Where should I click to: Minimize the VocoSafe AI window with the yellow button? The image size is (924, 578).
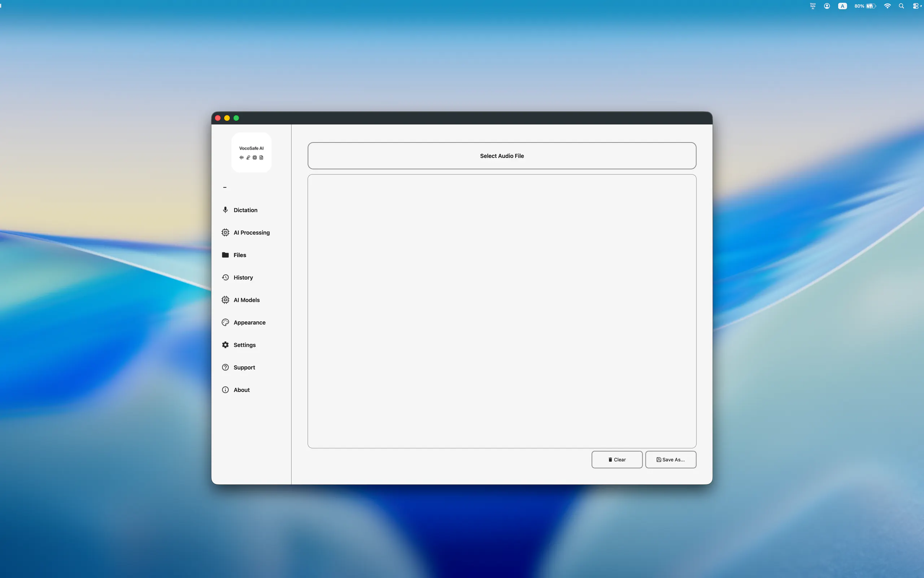tap(227, 118)
